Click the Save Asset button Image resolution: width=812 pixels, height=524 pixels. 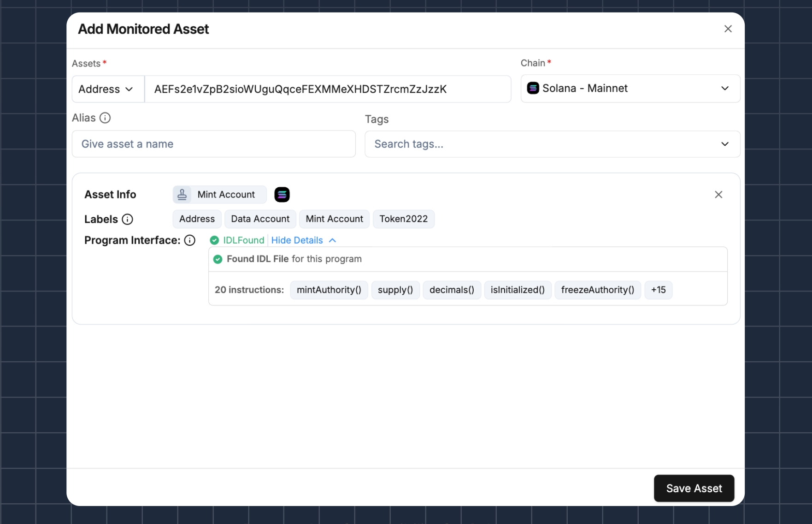694,488
